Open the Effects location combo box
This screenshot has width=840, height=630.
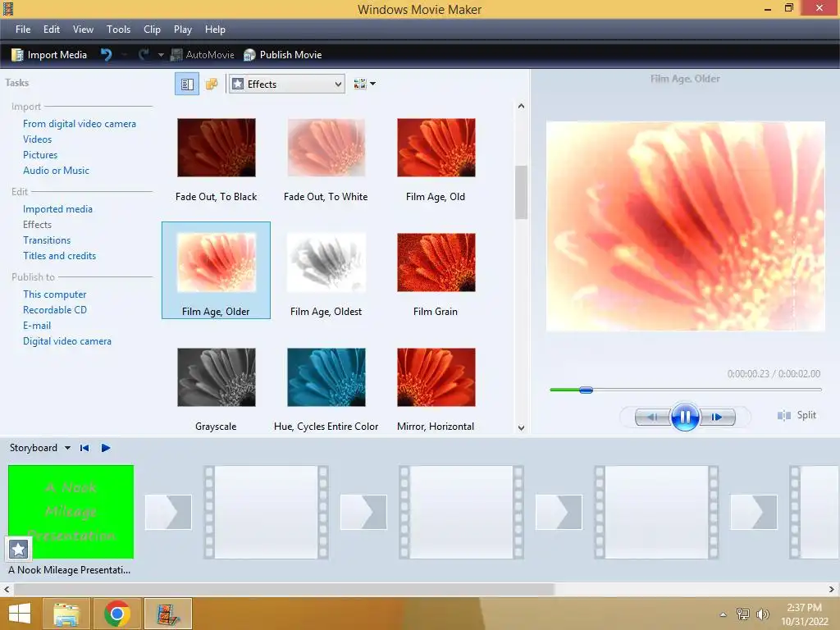coord(286,84)
